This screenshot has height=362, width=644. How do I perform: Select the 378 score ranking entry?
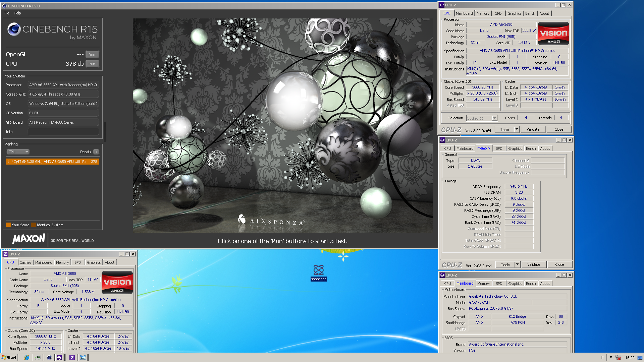[x=52, y=162]
